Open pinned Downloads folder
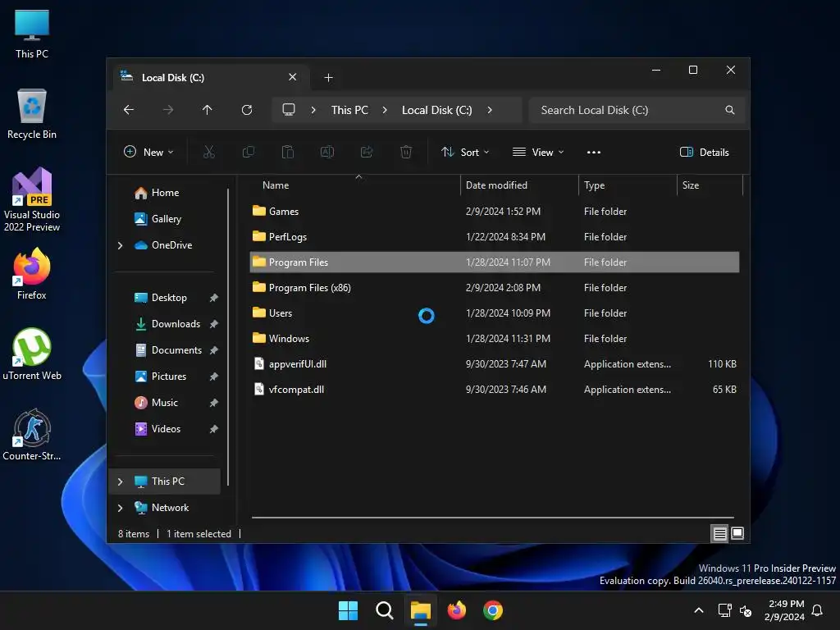Image resolution: width=840 pixels, height=630 pixels. coord(176,324)
